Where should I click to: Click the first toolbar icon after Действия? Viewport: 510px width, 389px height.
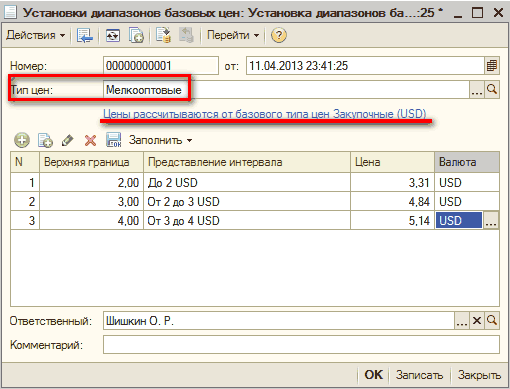pos(85,35)
